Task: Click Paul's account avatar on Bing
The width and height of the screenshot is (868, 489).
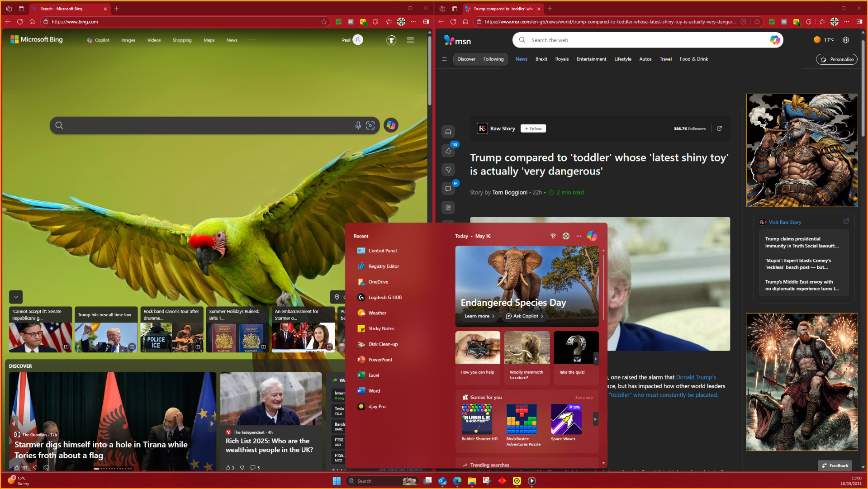Action: (358, 40)
